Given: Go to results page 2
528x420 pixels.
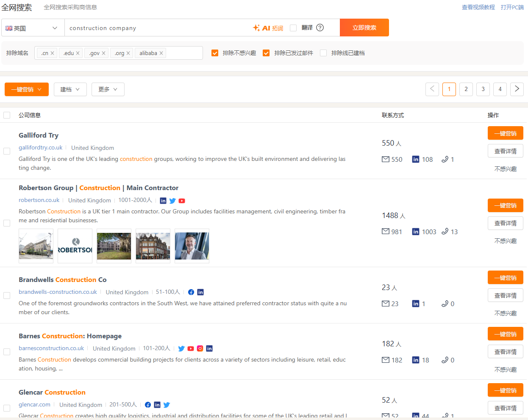Looking at the screenshot, I should point(466,89).
